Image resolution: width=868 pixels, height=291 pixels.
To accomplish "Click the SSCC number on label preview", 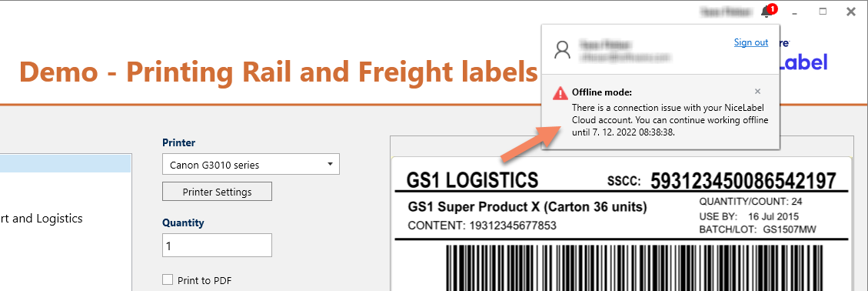I will tap(743, 181).
